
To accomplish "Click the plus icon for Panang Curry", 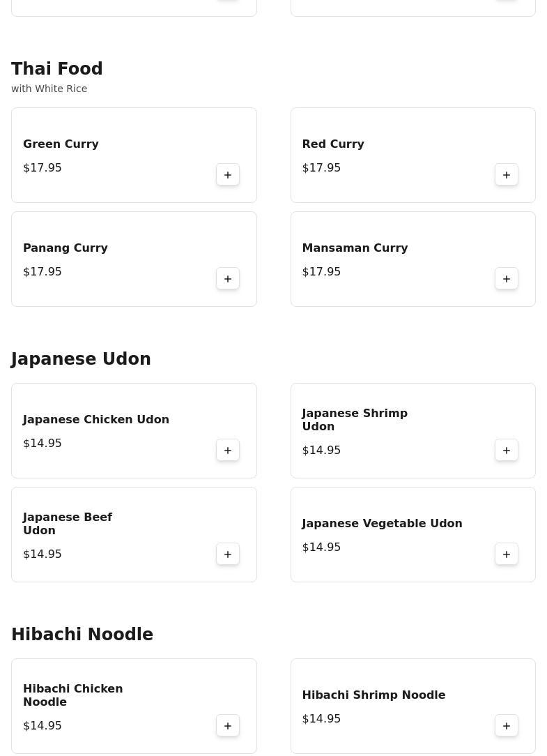I will coord(228,278).
